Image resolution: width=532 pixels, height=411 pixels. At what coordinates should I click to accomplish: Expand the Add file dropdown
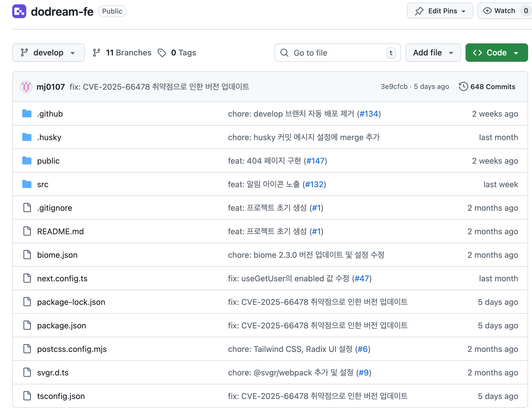(433, 53)
